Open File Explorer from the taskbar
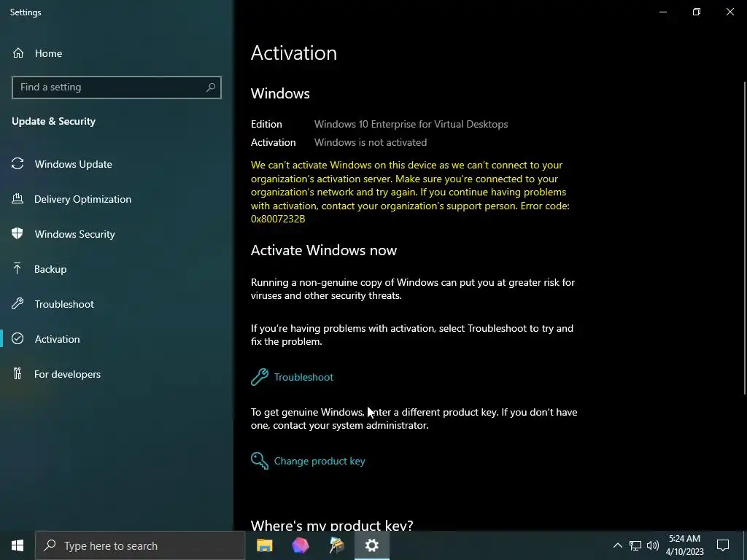This screenshot has height=560, width=747. coord(264,545)
